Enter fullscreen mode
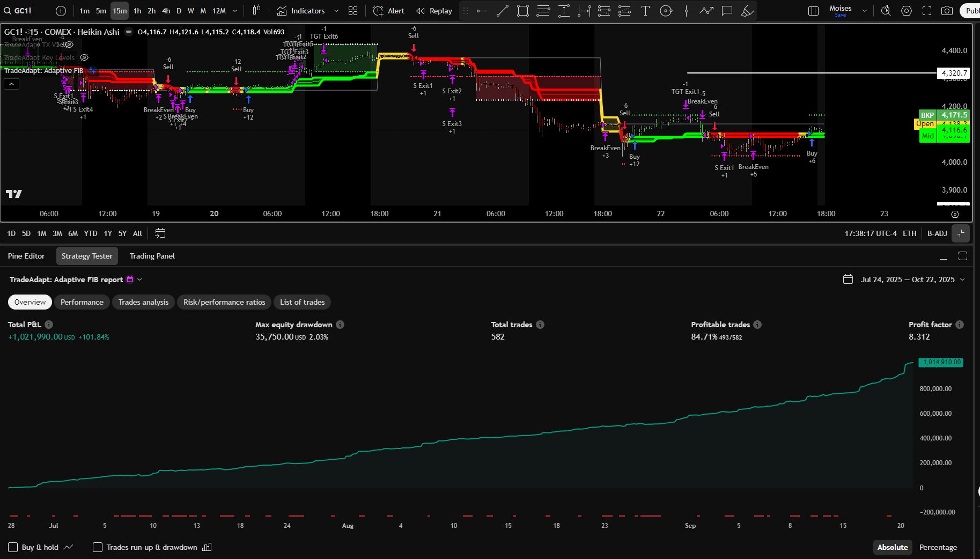The width and height of the screenshot is (980, 559). (927, 11)
